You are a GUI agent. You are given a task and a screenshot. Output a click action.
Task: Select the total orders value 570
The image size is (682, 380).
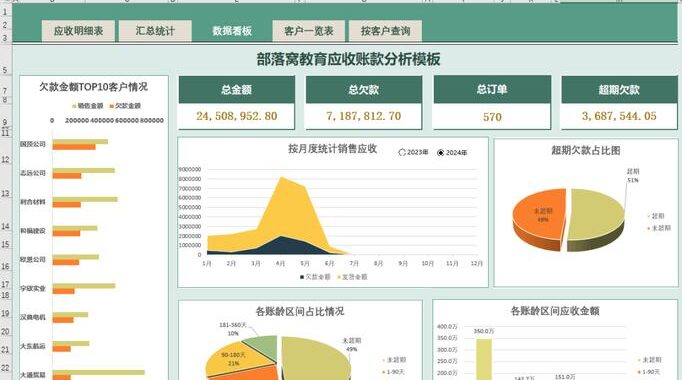pyautogui.click(x=492, y=117)
